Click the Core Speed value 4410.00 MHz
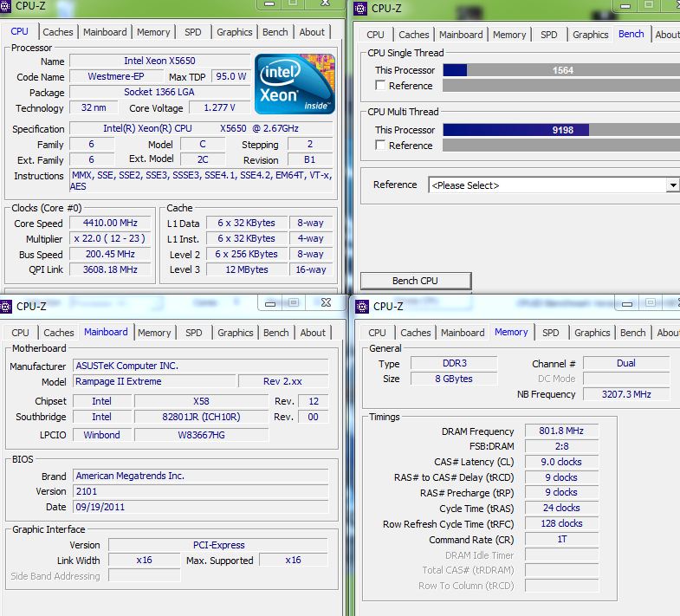 [110, 223]
